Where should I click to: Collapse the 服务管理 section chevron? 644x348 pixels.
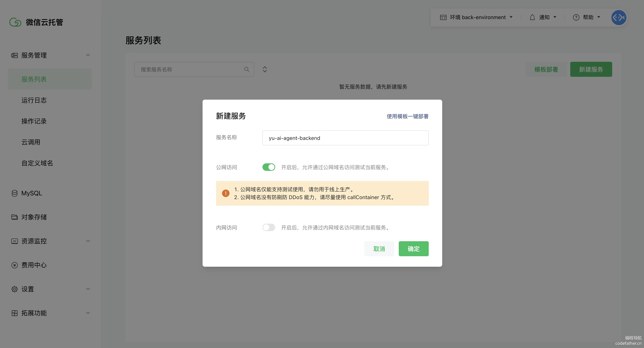click(88, 55)
